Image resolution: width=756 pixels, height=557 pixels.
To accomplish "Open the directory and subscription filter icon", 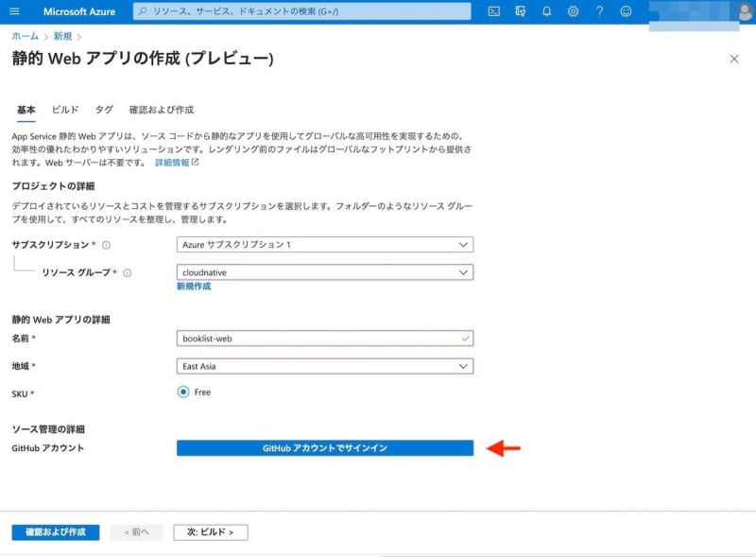I will [x=521, y=11].
